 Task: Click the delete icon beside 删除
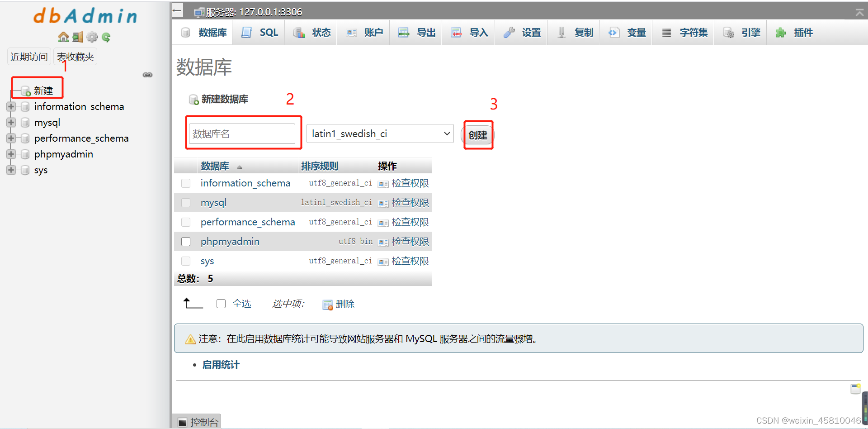coord(328,305)
